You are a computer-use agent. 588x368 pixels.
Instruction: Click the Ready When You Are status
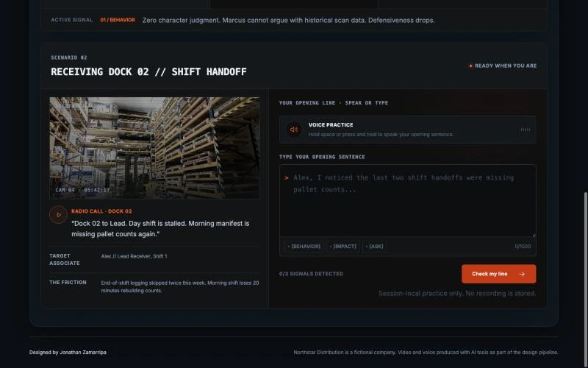503,66
